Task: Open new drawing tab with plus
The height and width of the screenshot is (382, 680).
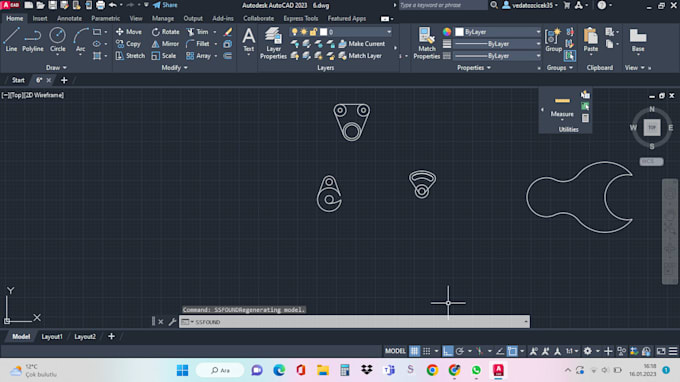Action: [64, 80]
